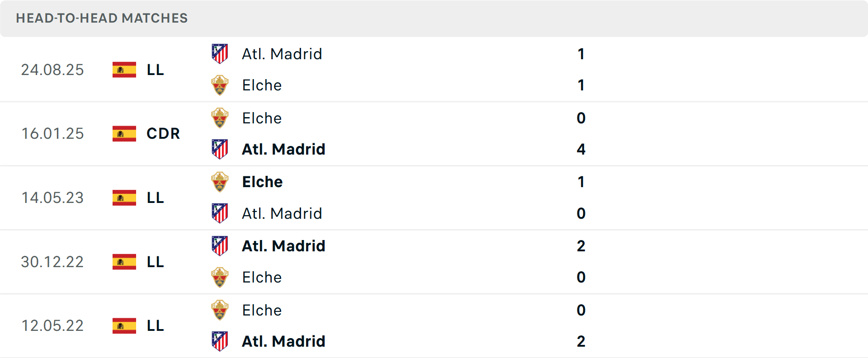The height and width of the screenshot is (358, 868).
Task: Click the score 4 in the CDR match
Action: coord(581,149)
